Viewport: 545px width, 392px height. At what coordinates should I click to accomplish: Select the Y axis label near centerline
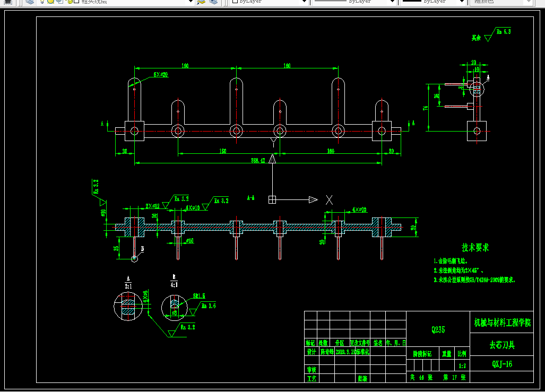(273, 143)
